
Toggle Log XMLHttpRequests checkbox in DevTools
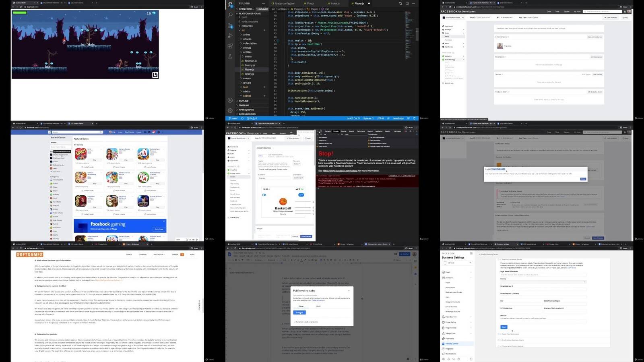[x=368, y=137]
